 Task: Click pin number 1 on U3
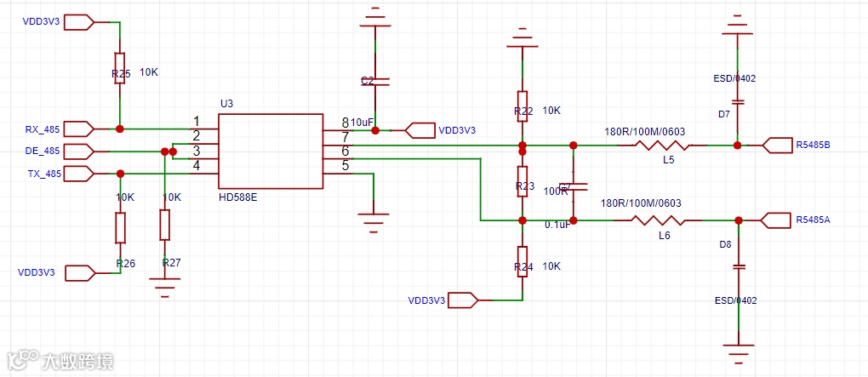click(196, 121)
